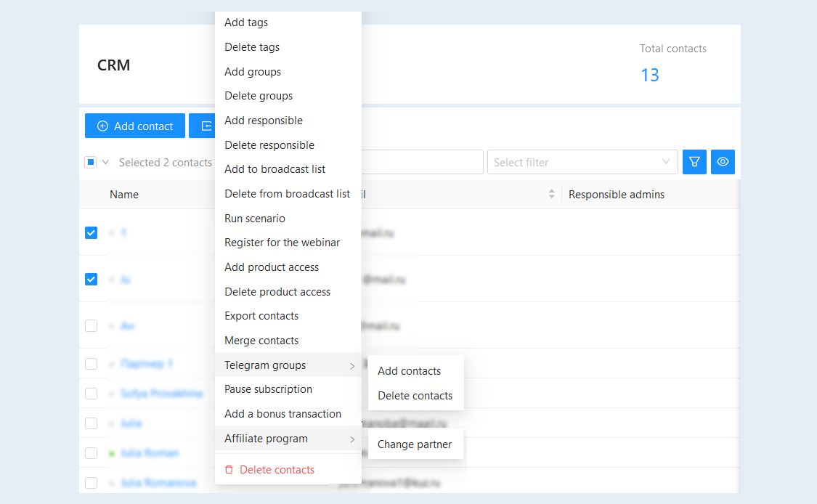Toggle the blue eye visibility button
Screen dimensions: 817x504
coord(723,162)
